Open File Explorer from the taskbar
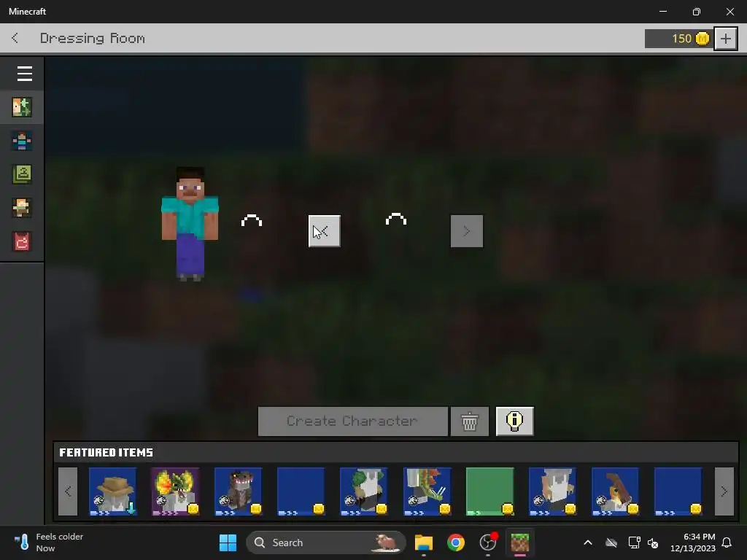Screen dimensions: 747x560 [x=424, y=542]
